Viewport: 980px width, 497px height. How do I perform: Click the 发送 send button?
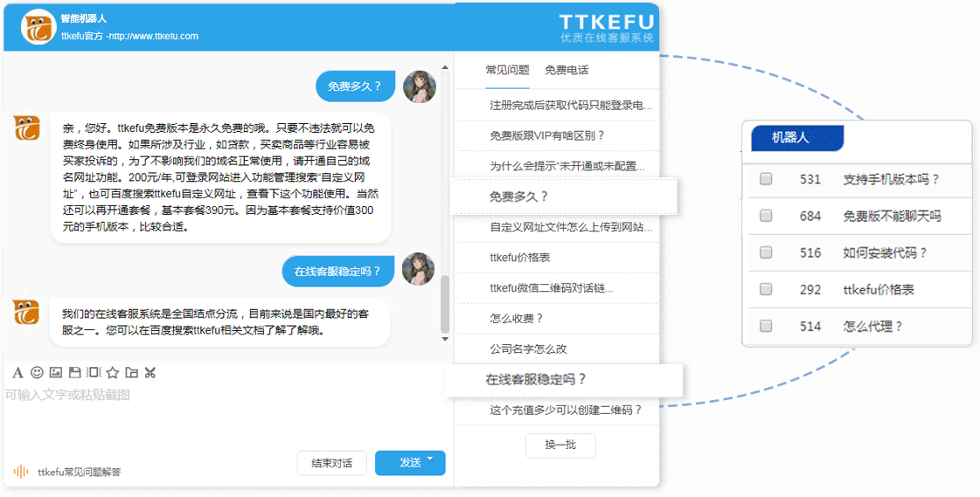tap(410, 463)
